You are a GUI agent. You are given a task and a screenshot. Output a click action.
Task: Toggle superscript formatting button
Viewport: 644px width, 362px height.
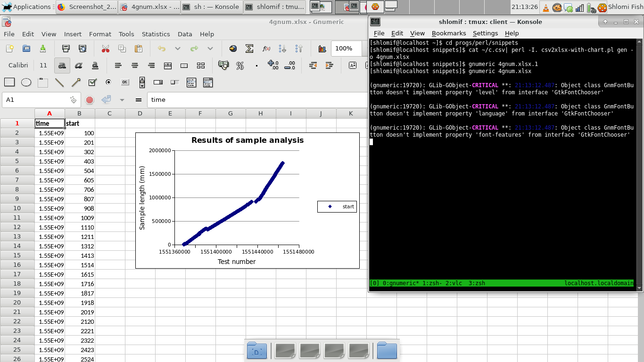[353, 66]
